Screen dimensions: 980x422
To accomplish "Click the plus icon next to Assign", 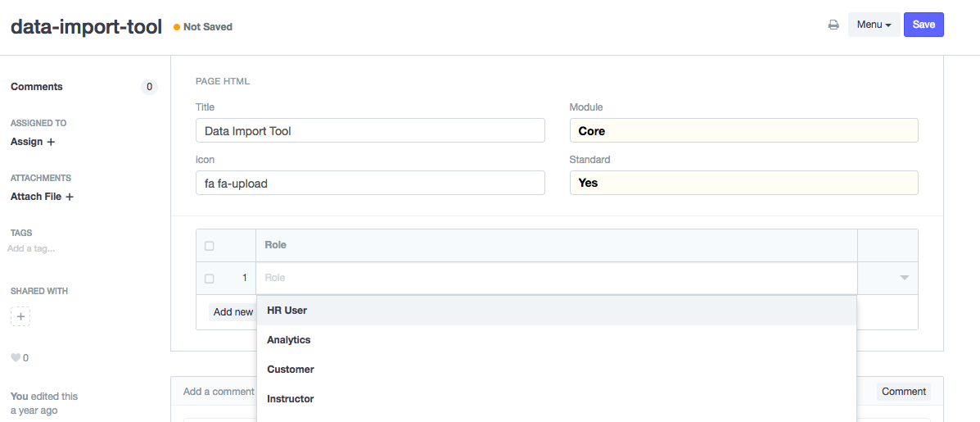I will tap(51, 142).
